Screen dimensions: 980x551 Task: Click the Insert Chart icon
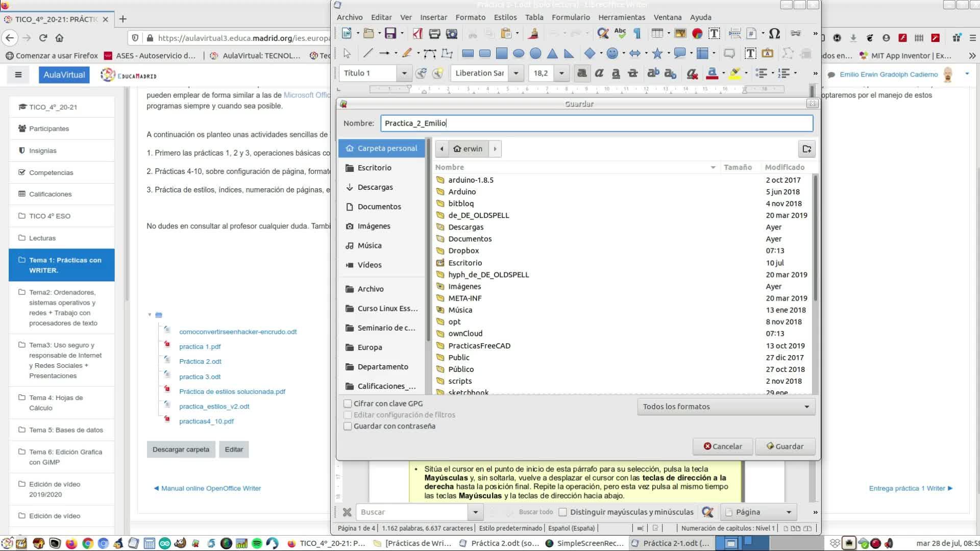coord(697,34)
